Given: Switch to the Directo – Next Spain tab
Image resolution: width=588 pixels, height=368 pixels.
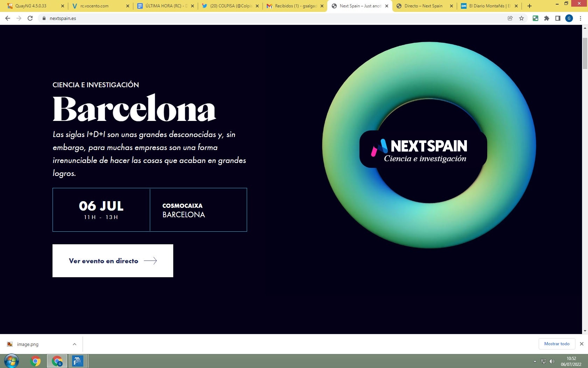Looking at the screenshot, I should tap(423, 6).
